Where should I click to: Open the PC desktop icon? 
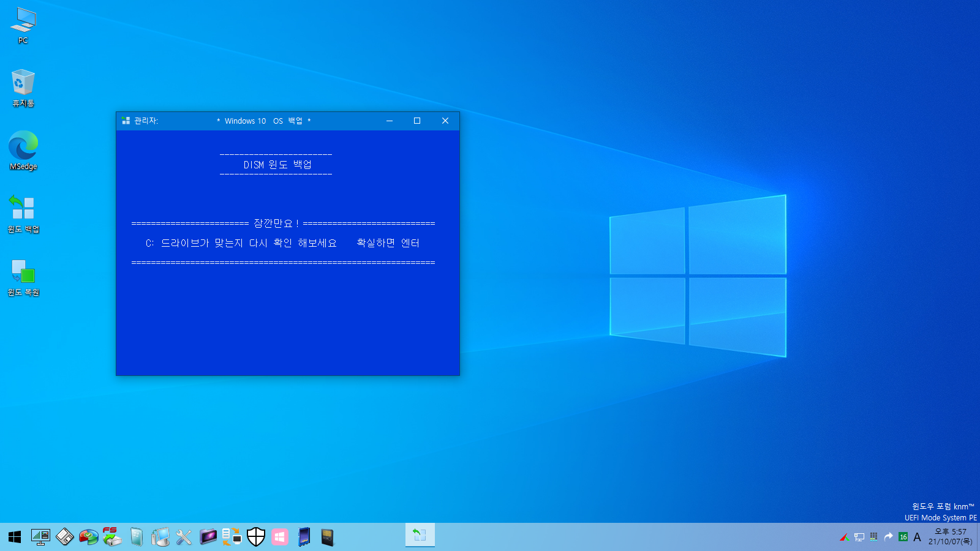point(23,26)
